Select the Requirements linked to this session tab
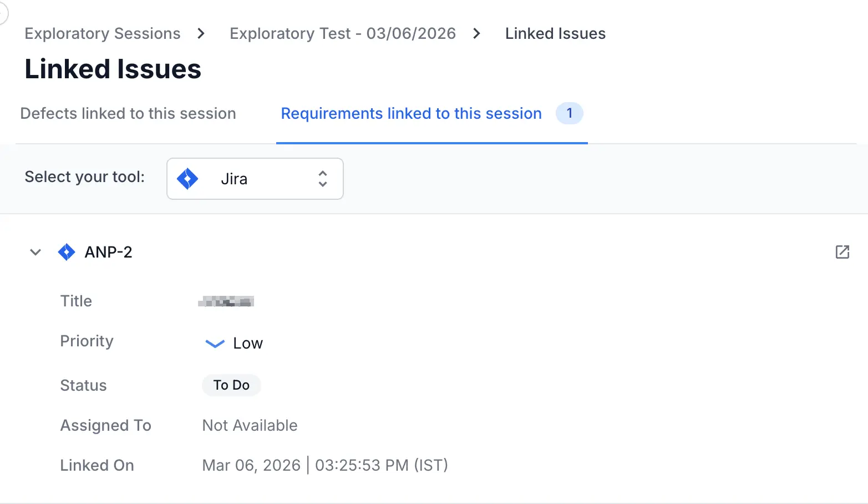Screen dimensions: 868x504 (x=411, y=113)
